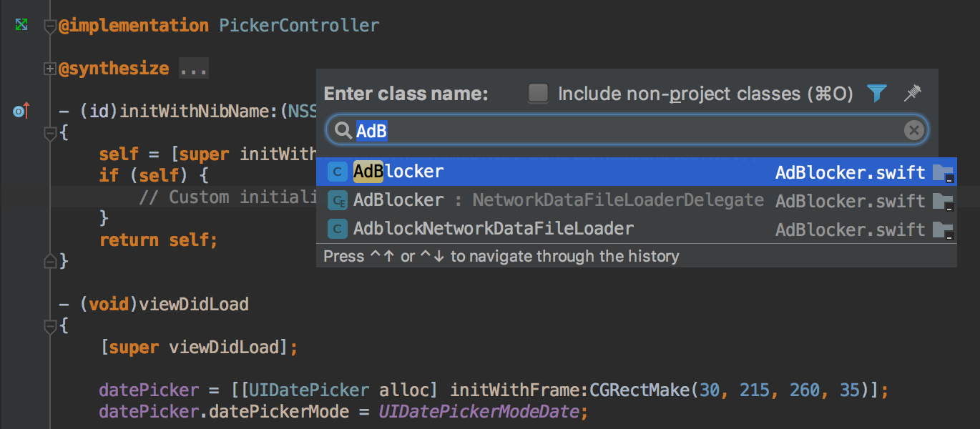Click the override gutter icon beside initWithNibName
Screen dimensions: 980x429
point(21,112)
